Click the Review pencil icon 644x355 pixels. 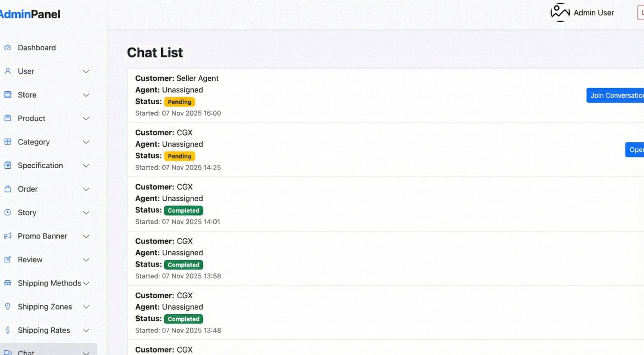point(8,259)
